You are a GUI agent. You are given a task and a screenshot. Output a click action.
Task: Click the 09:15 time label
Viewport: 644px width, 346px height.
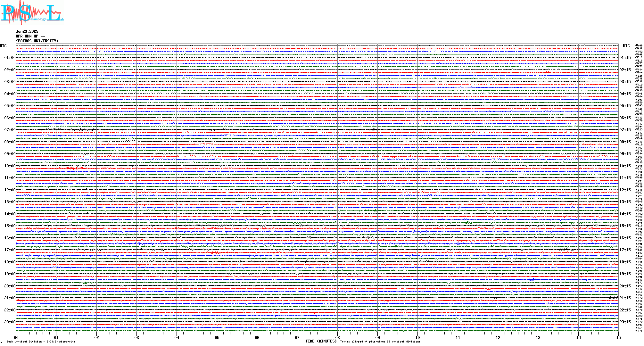coord(625,154)
